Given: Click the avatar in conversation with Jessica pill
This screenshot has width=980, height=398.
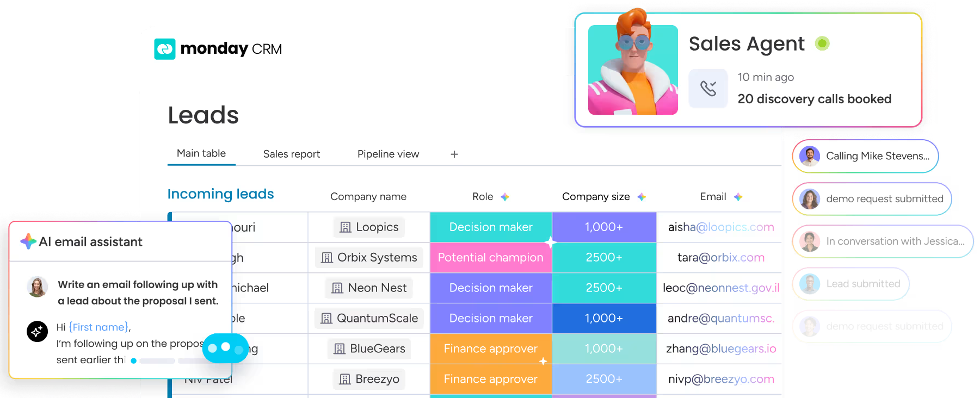Looking at the screenshot, I should click(x=810, y=241).
